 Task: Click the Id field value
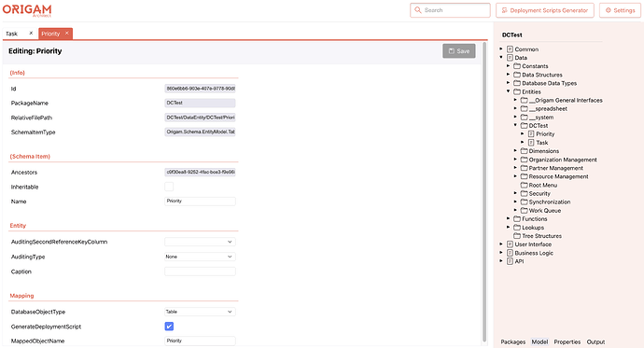(x=200, y=89)
